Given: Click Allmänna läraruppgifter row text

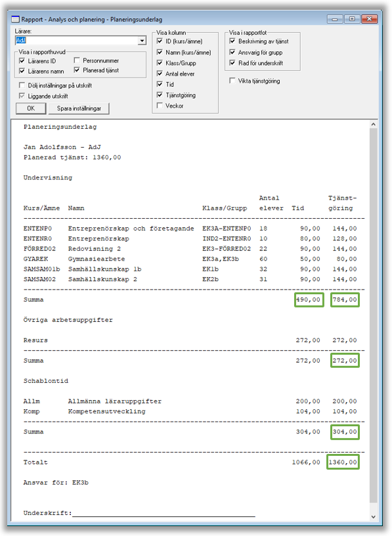Looking at the screenshot, I should [x=115, y=401].
